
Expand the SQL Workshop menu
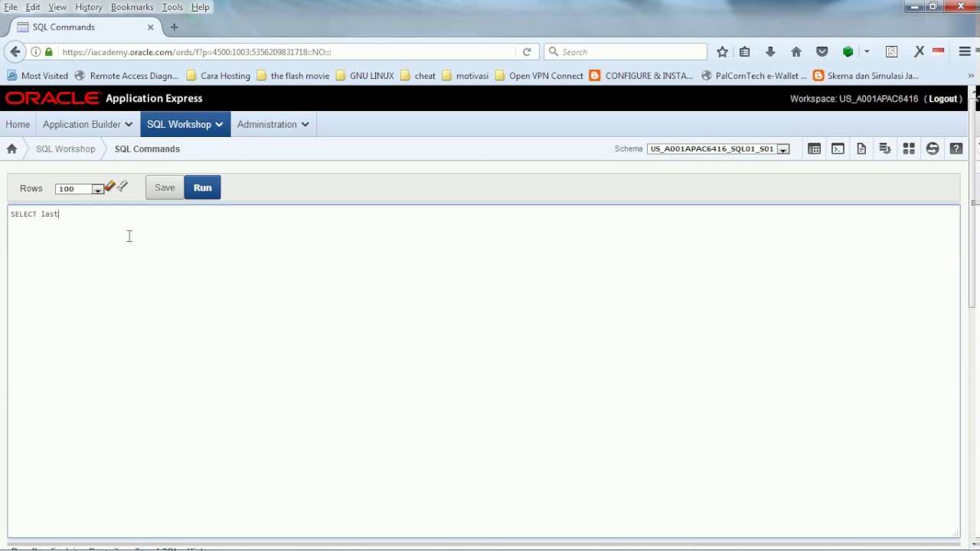pos(185,124)
